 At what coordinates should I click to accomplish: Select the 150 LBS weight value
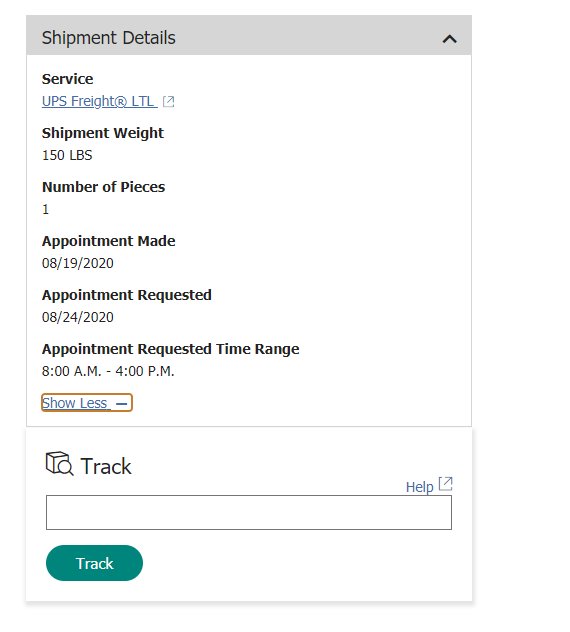(67, 155)
